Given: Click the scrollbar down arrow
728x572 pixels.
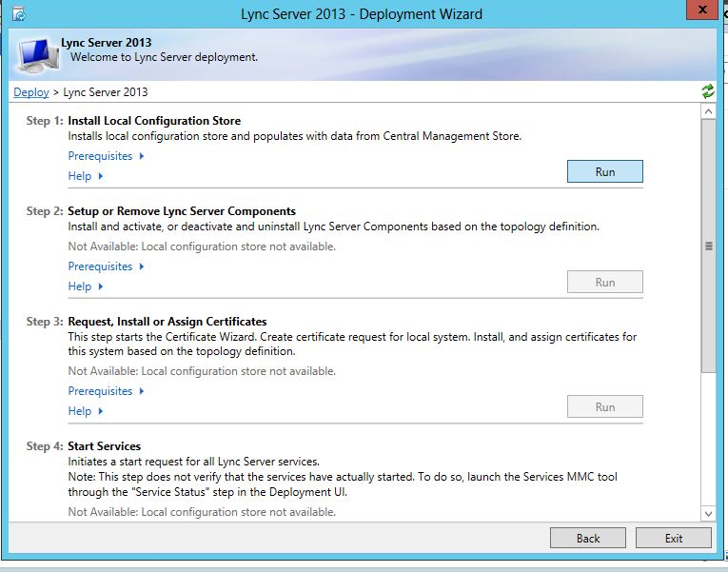Looking at the screenshot, I should pyautogui.click(x=708, y=514).
